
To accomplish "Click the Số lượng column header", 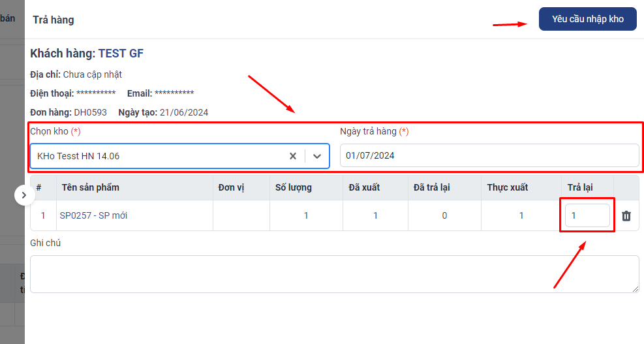I will [294, 187].
